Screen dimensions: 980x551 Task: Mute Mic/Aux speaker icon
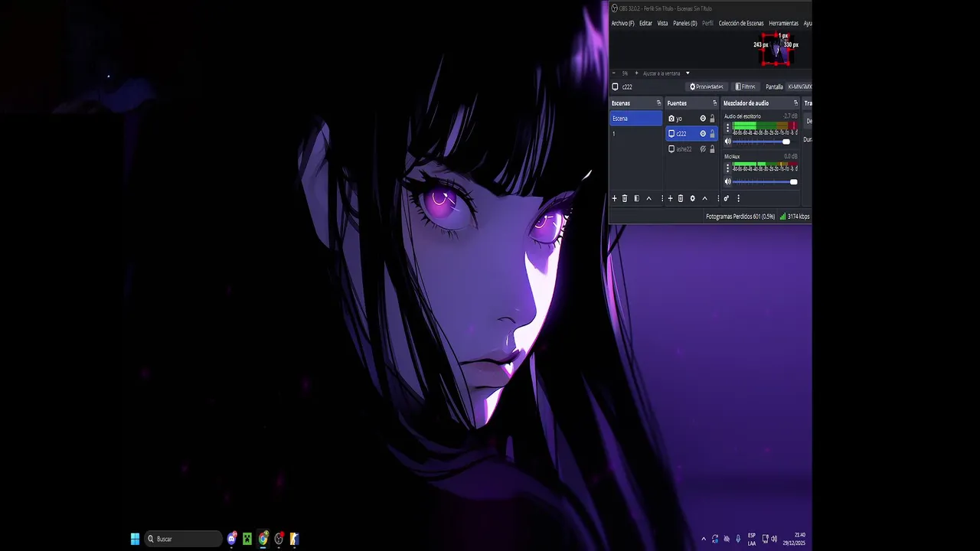click(x=727, y=181)
